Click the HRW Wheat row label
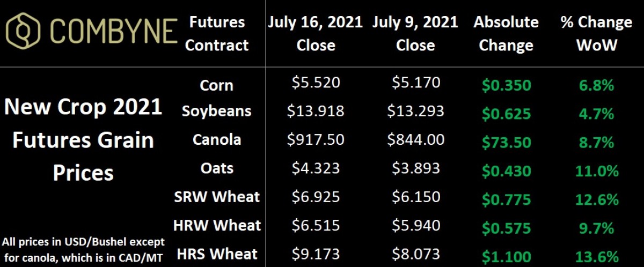Viewport: 644px width, 267px height. click(x=216, y=225)
